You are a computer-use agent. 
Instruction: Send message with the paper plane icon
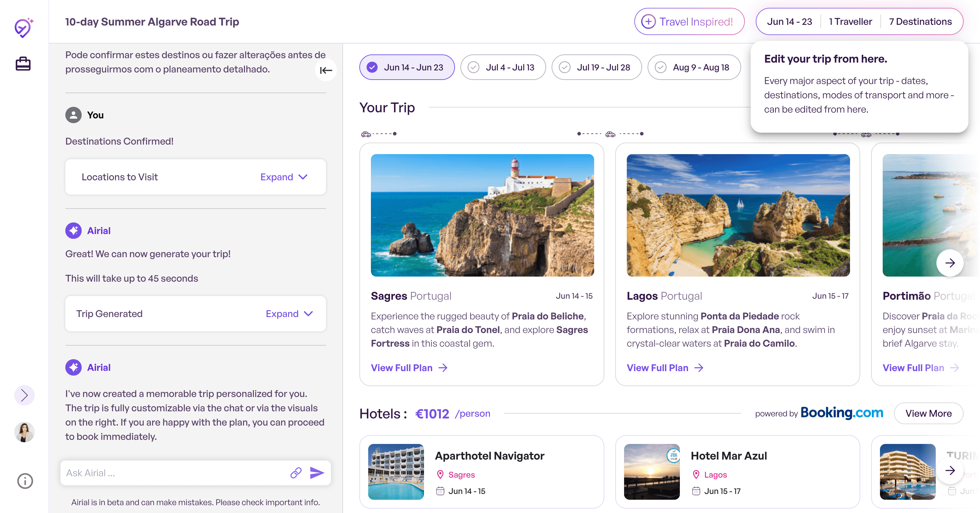[317, 473]
